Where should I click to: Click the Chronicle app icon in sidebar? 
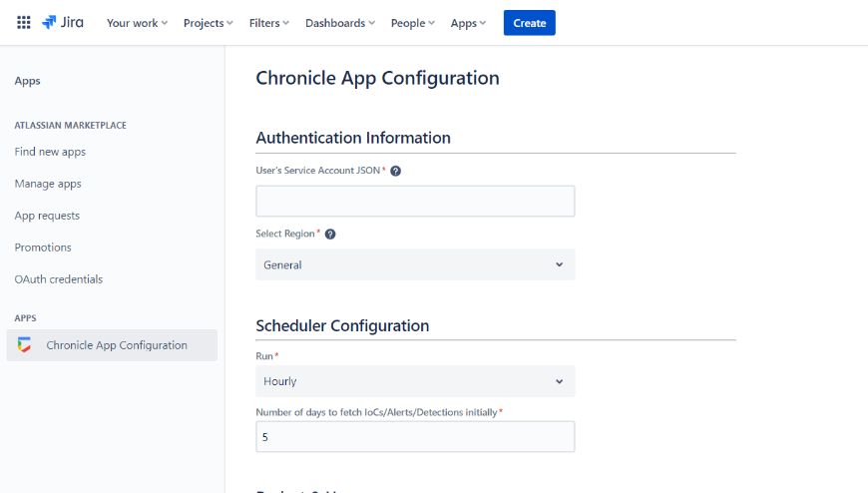tap(25, 345)
